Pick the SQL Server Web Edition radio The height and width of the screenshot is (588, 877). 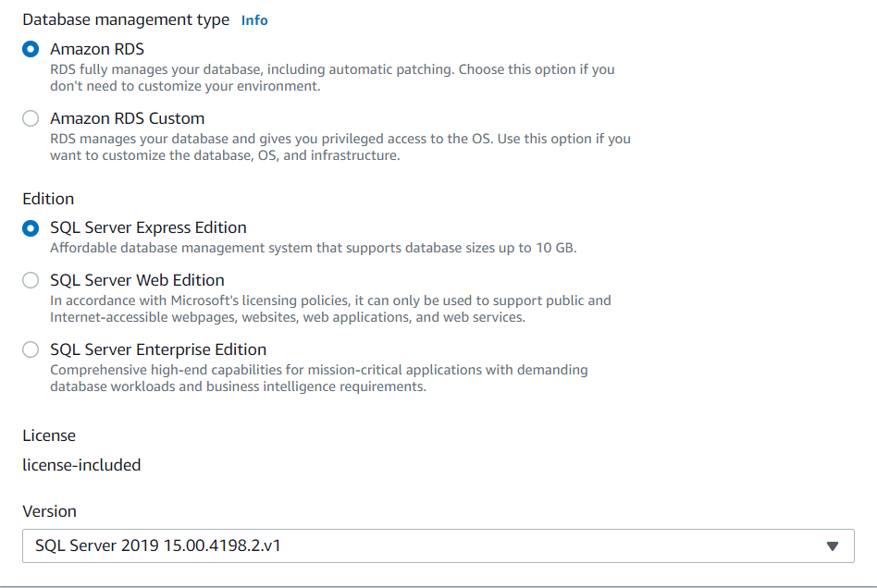[x=31, y=280]
